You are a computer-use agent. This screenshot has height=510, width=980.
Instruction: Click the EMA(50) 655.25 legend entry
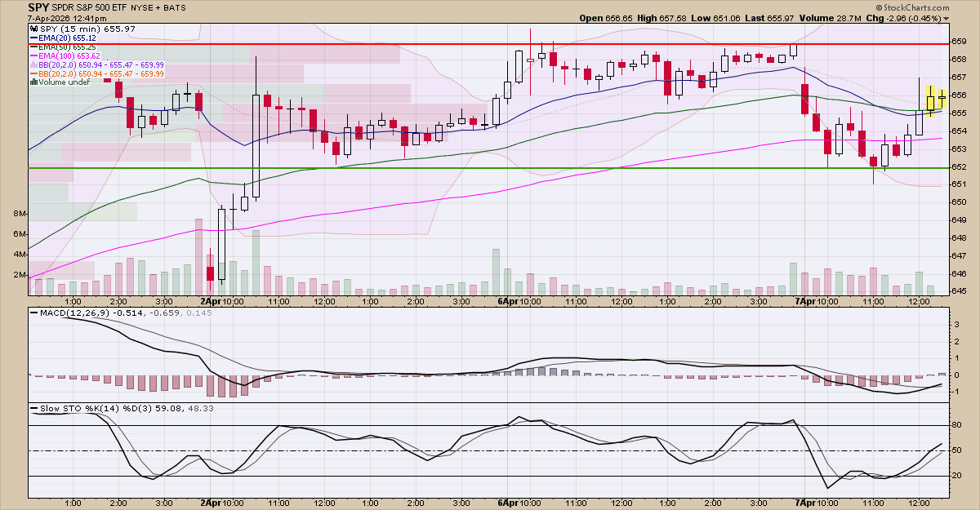[x=67, y=47]
